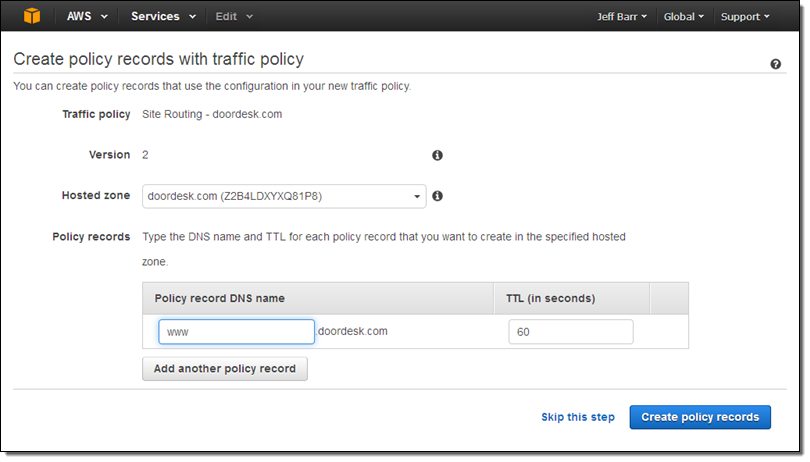Click the Create policy records button
810x462 pixels.
[x=700, y=417]
